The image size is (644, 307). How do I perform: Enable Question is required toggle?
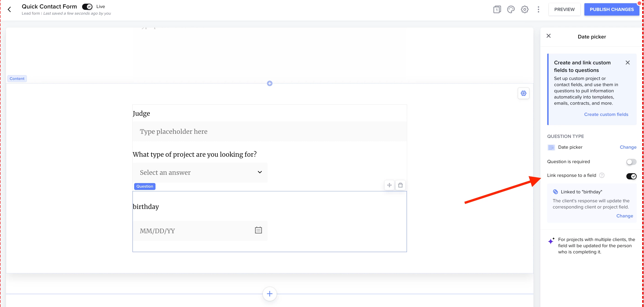pos(631,162)
